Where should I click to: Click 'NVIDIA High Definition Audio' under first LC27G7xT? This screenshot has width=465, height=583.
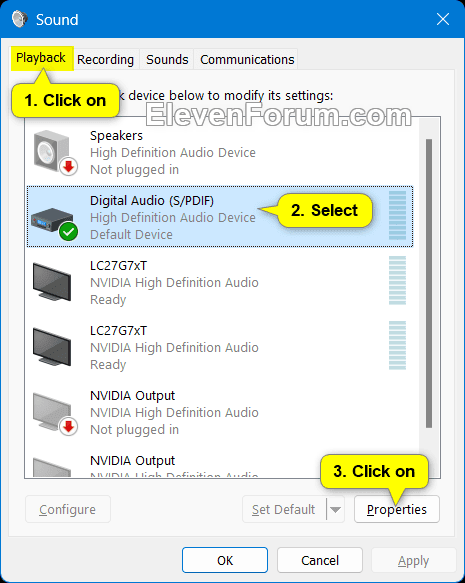[x=174, y=283]
